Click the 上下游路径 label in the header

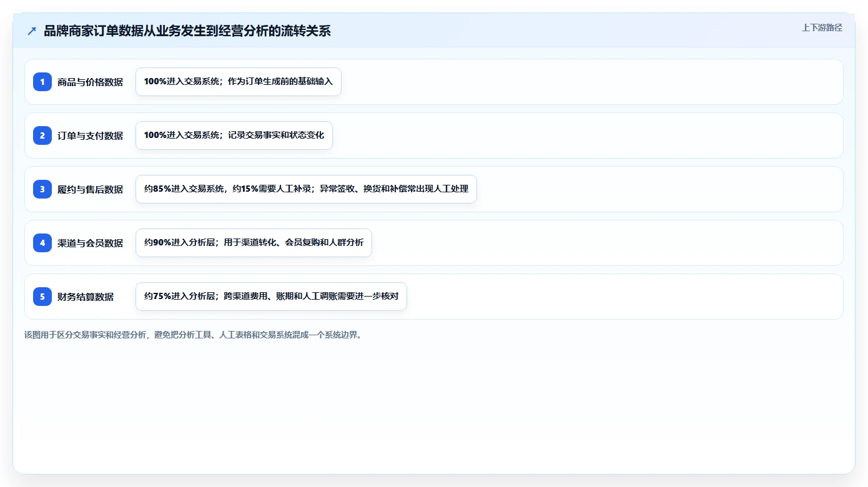click(x=822, y=27)
